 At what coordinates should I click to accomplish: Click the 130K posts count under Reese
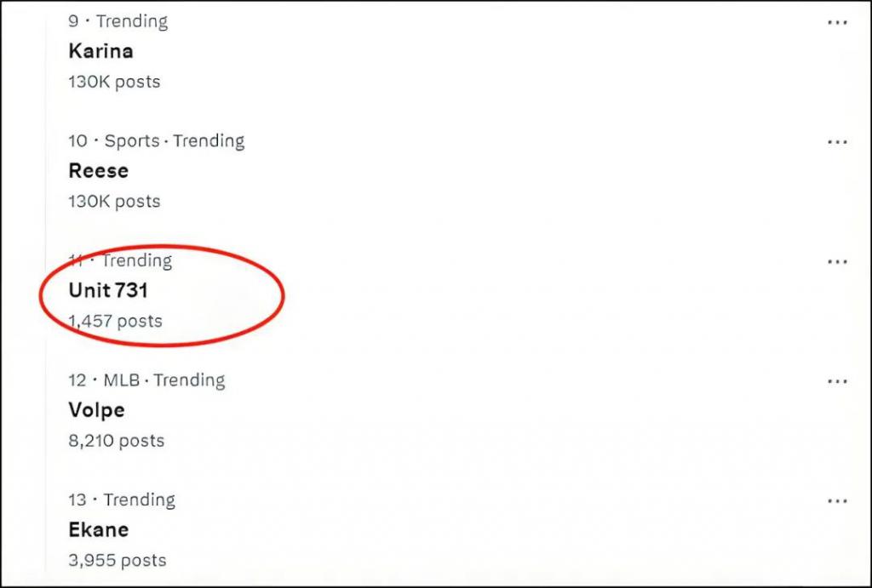[x=114, y=202]
